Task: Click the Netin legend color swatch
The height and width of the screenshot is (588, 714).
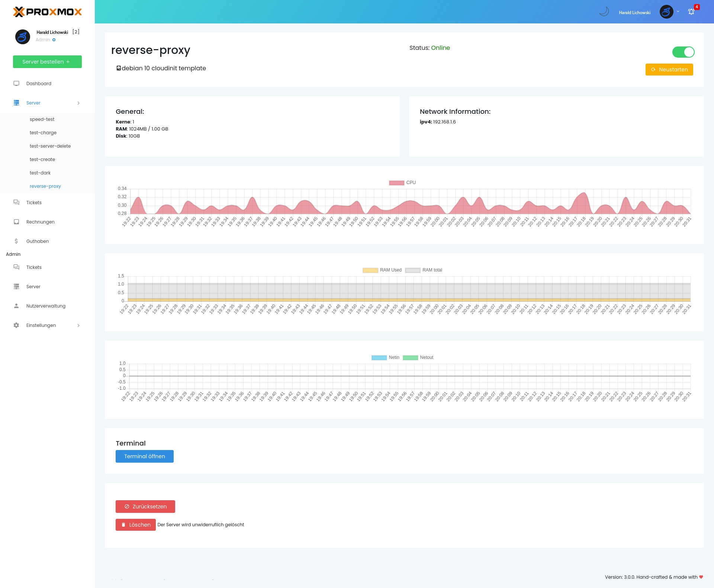Action: click(x=379, y=357)
